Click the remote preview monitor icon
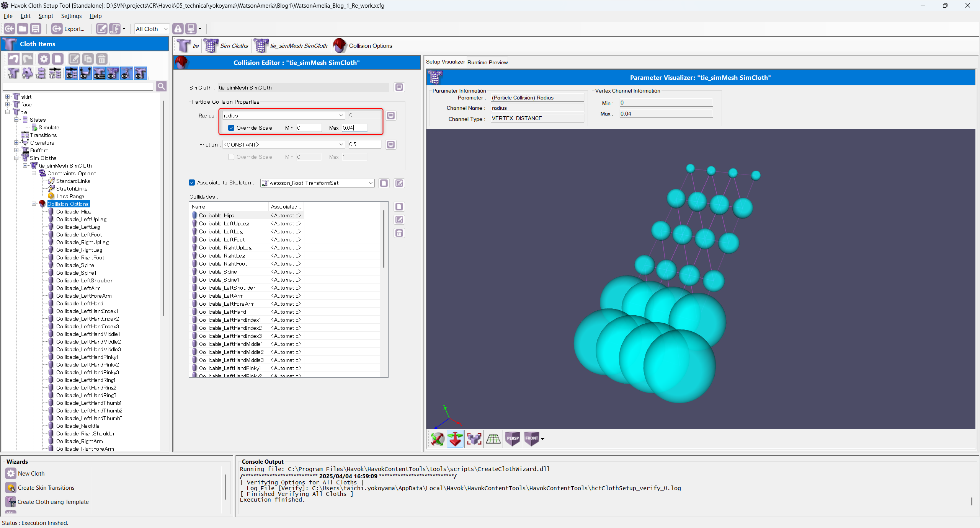Image resolution: width=980 pixels, height=528 pixels. point(191,29)
